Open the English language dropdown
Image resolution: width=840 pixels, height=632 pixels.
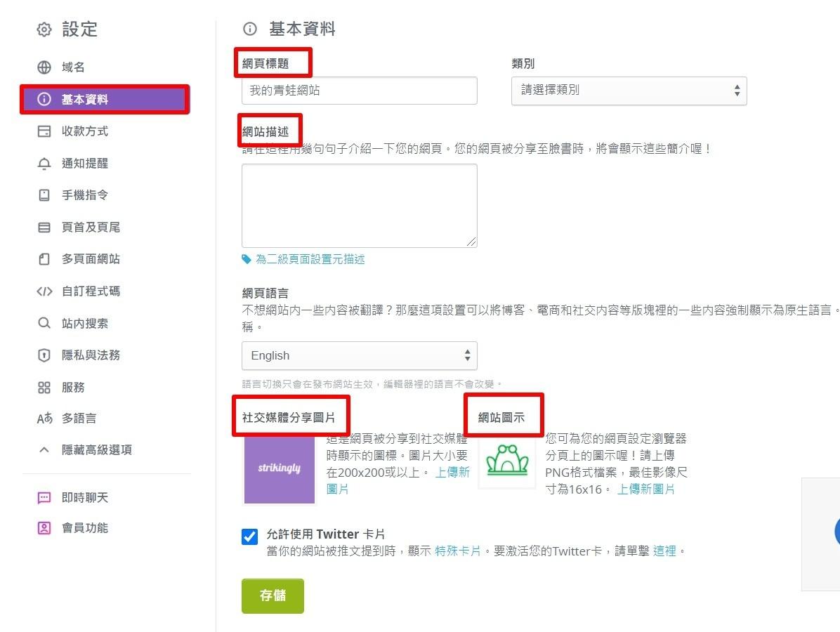(359, 355)
